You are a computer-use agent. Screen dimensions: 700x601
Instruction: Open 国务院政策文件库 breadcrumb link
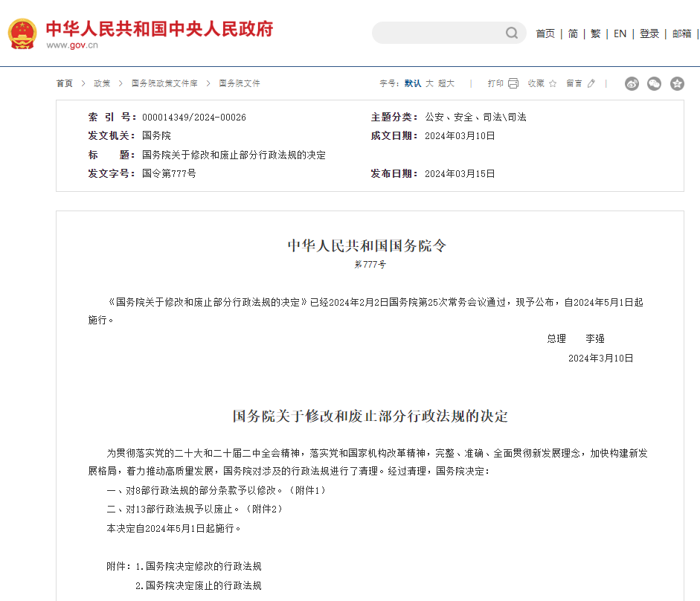pos(164,83)
